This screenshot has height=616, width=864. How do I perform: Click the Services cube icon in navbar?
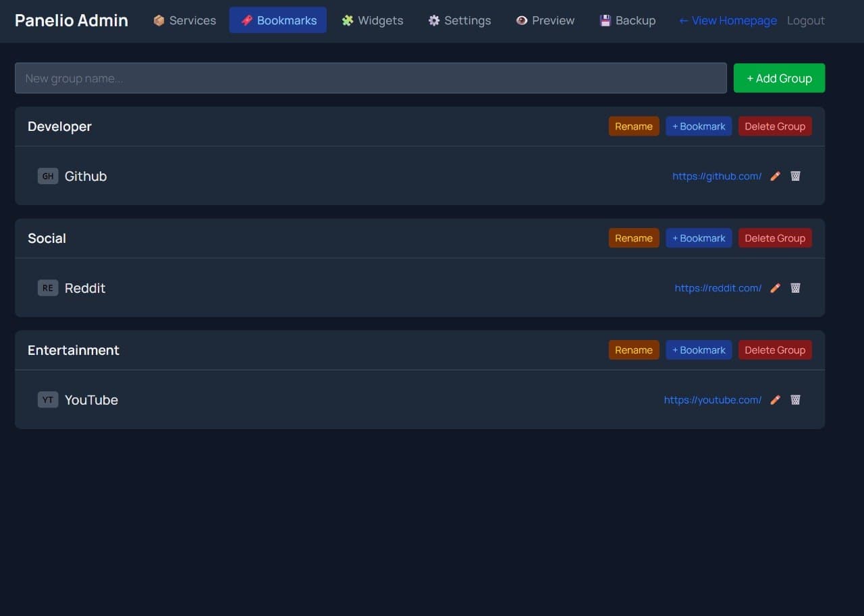[159, 20]
